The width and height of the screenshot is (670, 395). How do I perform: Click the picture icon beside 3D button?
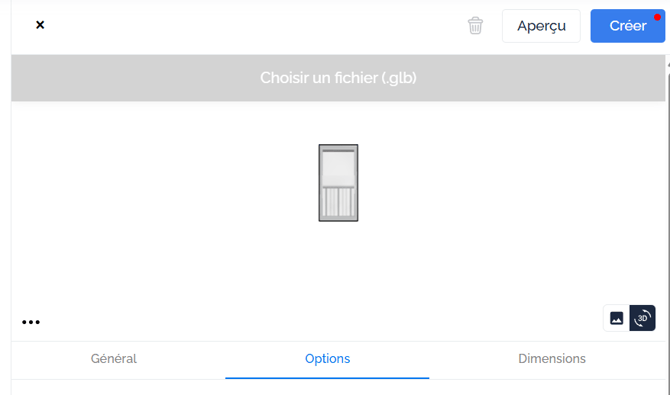coord(616,318)
